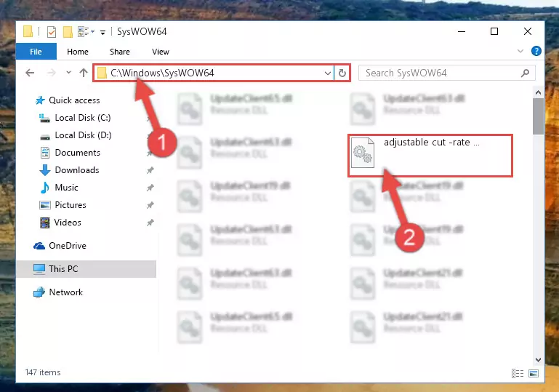The image size is (559, 392).
Task: Maximize the SysWOW64 window
Action: pos(494,31)
